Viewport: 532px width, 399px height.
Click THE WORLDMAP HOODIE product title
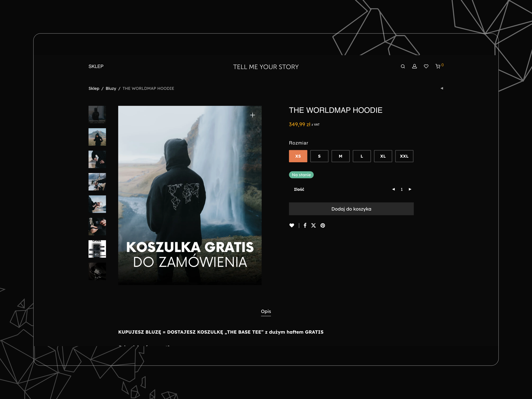tap(335, 110)
